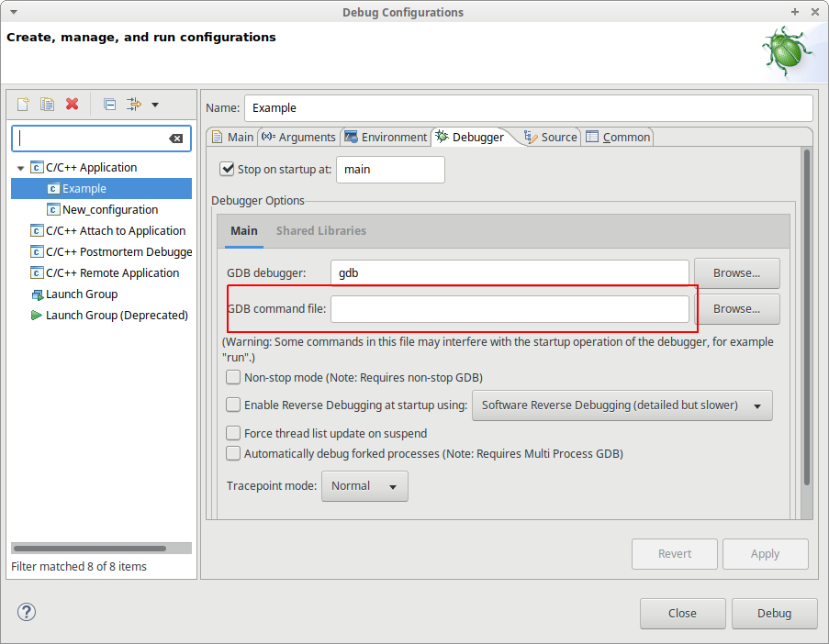Select Launch Group (Deprecated) item

(x=117, y=316)
